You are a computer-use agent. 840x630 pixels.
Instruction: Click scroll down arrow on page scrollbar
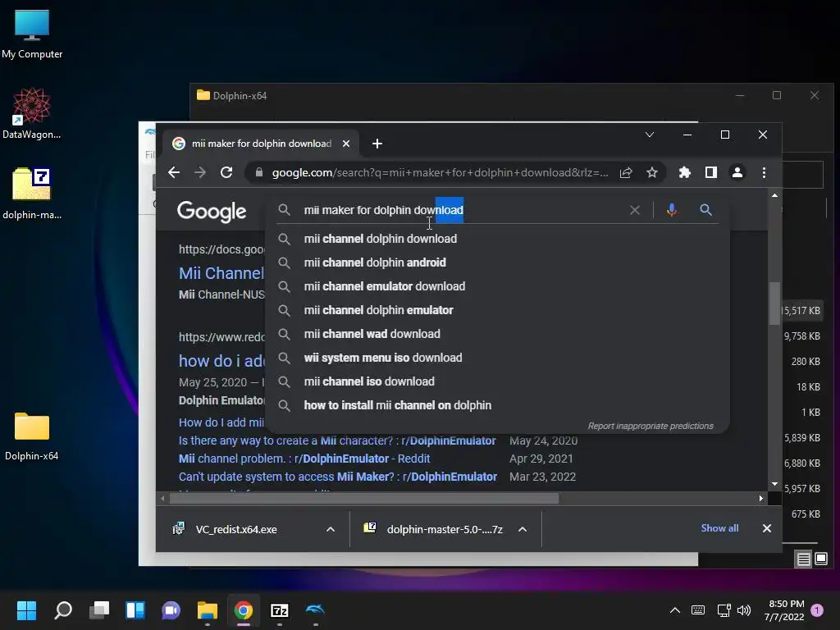tap(774, 484)
